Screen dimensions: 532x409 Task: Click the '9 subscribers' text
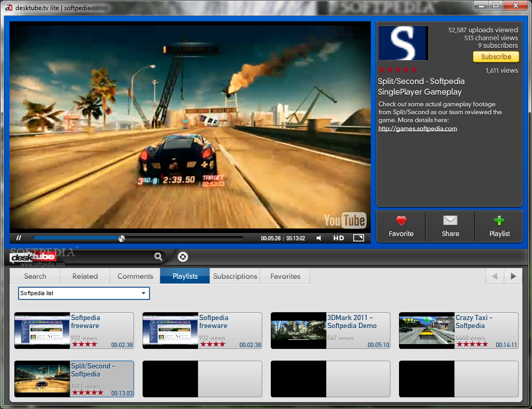tap(498, 45)
